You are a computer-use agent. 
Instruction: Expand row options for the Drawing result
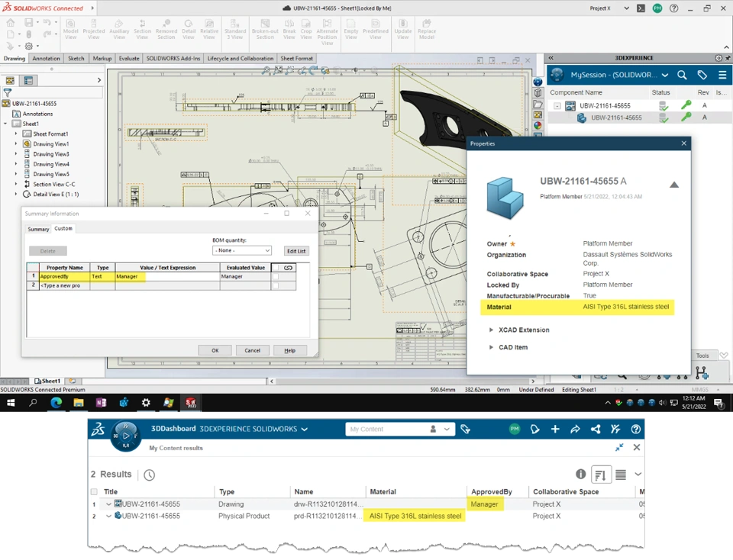click(x=108, y=504)
